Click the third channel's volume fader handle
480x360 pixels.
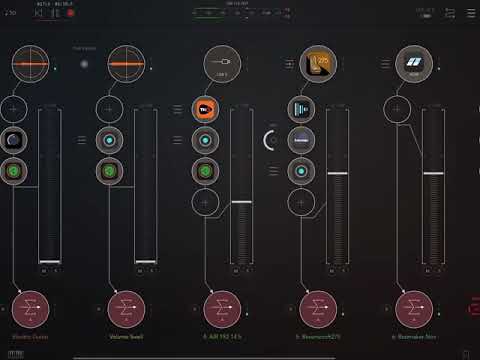coord(242,202)
